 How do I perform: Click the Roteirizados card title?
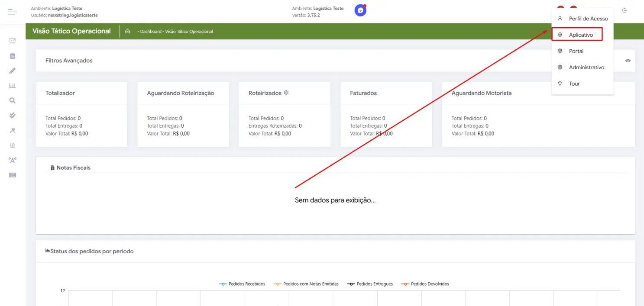[265, 93]
